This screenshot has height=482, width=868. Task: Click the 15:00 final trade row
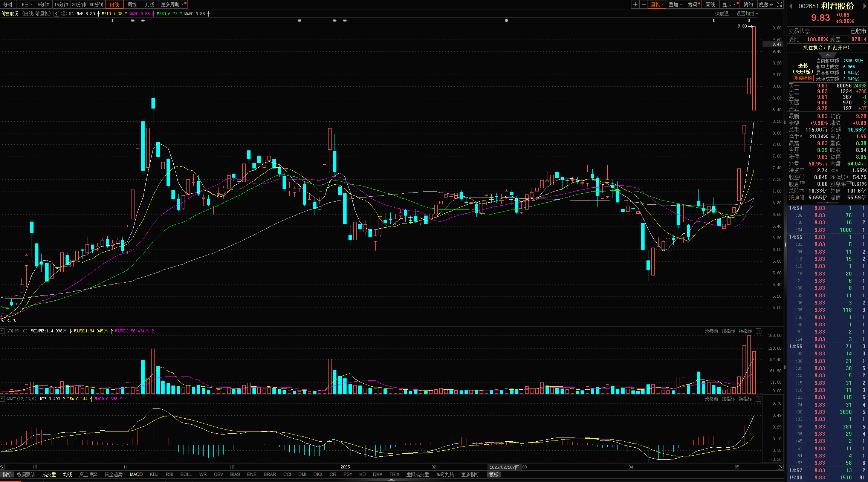coord(827,477)
